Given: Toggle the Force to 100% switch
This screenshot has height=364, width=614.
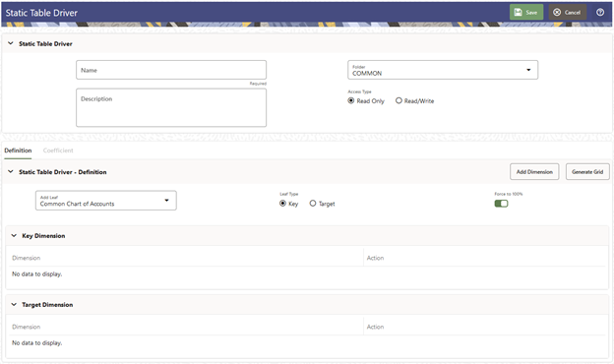Looking at the screenshot, I should 501,204.
